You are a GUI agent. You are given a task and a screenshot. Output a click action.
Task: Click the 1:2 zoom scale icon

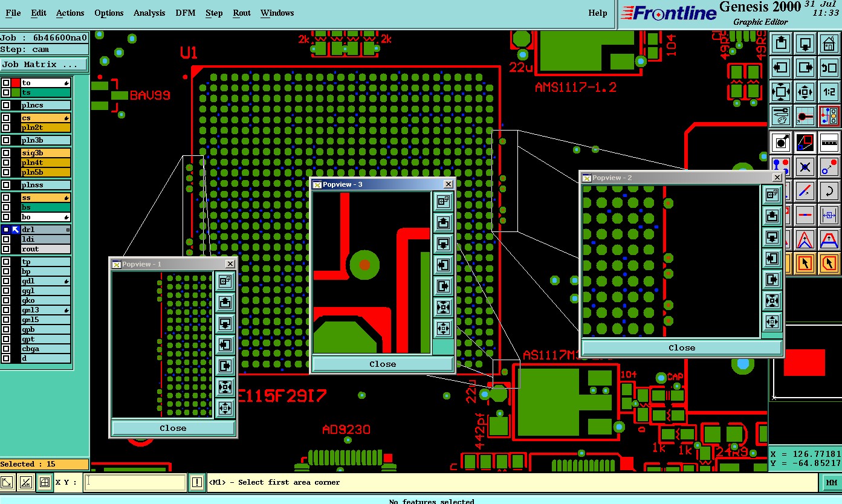(829, 92)
